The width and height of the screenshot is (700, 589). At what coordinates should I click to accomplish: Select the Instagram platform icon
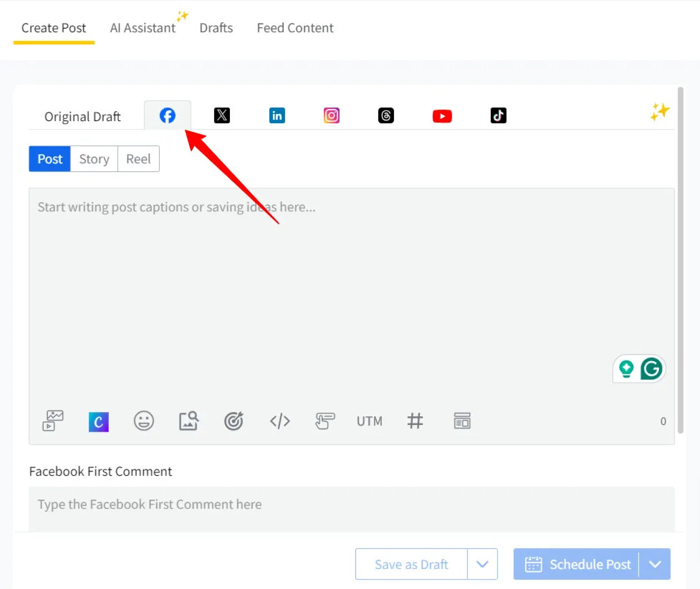tap(331, 115)
